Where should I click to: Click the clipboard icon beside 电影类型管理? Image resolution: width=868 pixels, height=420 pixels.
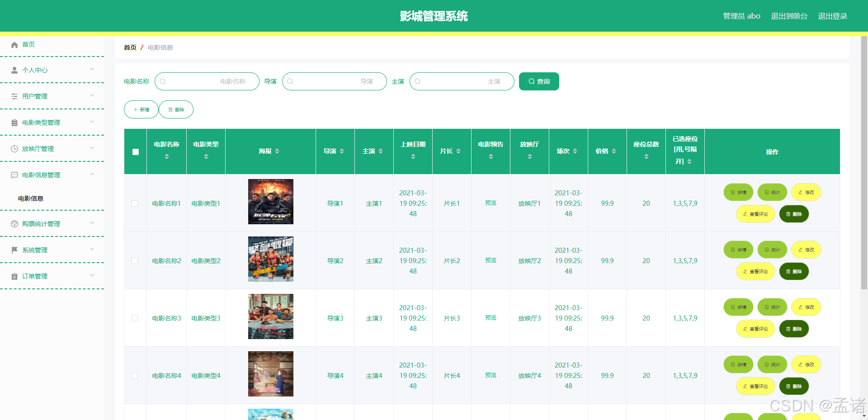pos(14,123)
